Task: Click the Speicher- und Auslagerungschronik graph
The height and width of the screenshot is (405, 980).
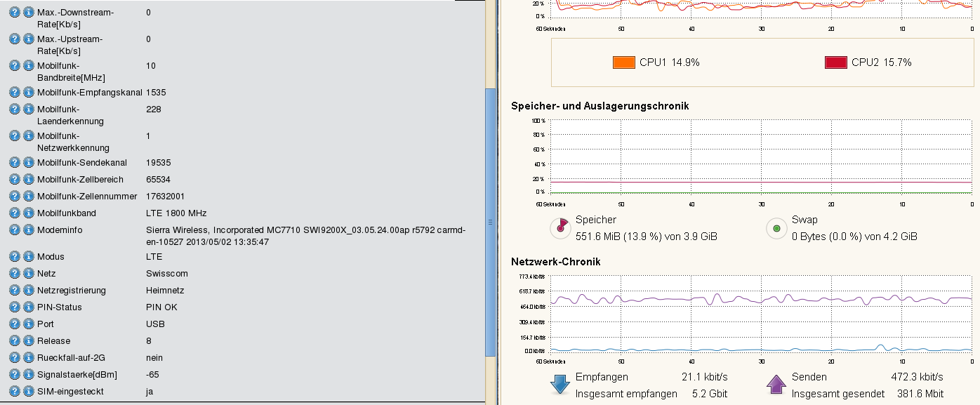Action: pos(761,156)
